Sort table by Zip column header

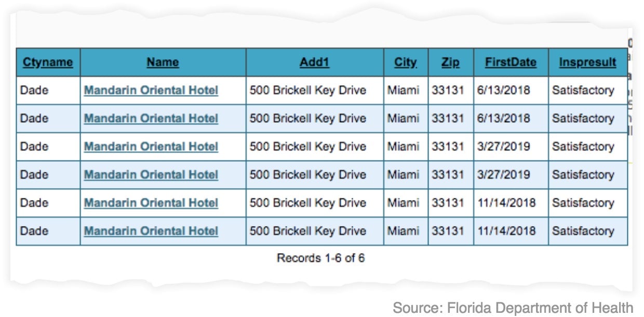[450, 62]
